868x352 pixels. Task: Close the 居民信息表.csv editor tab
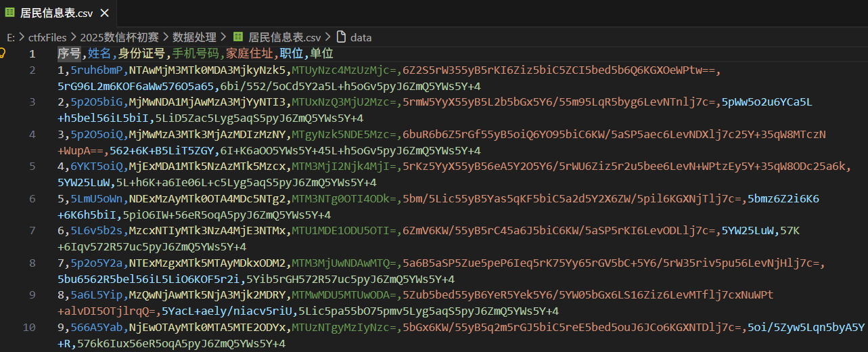[x=104, y=13]
